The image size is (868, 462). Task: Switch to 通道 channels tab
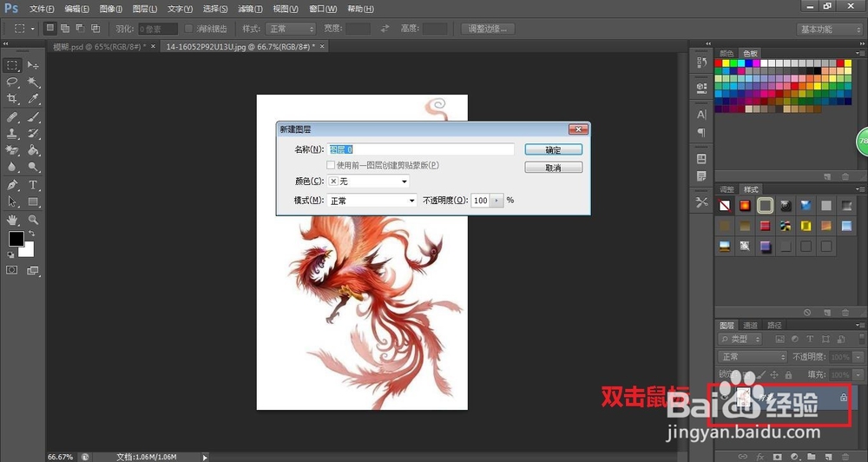pyautogui.click(x=750, y=325)
